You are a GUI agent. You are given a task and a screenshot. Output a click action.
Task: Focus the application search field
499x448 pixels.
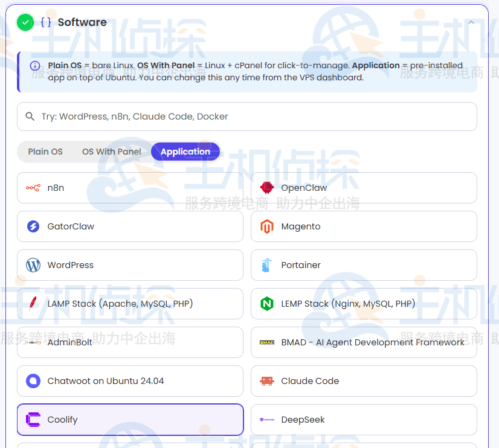click(x=247, y=117)
